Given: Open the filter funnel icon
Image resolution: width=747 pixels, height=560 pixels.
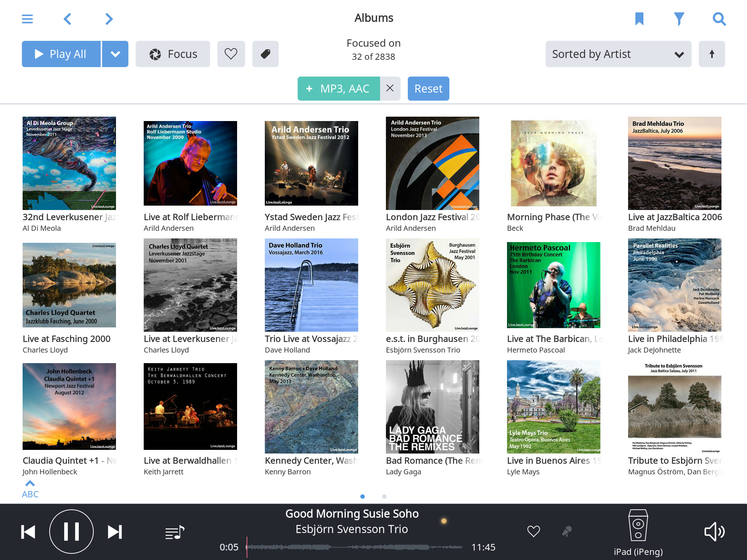Looking at the screenshot, I should click(679, 19).
